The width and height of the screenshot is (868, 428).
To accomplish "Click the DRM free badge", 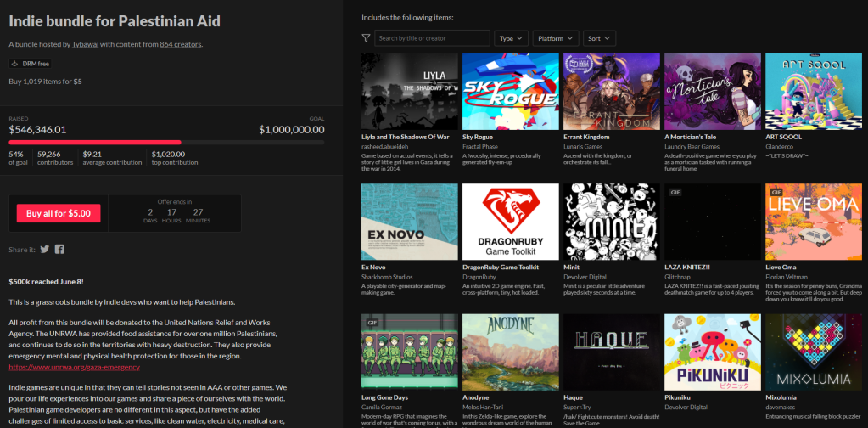I will pos(31,64).
